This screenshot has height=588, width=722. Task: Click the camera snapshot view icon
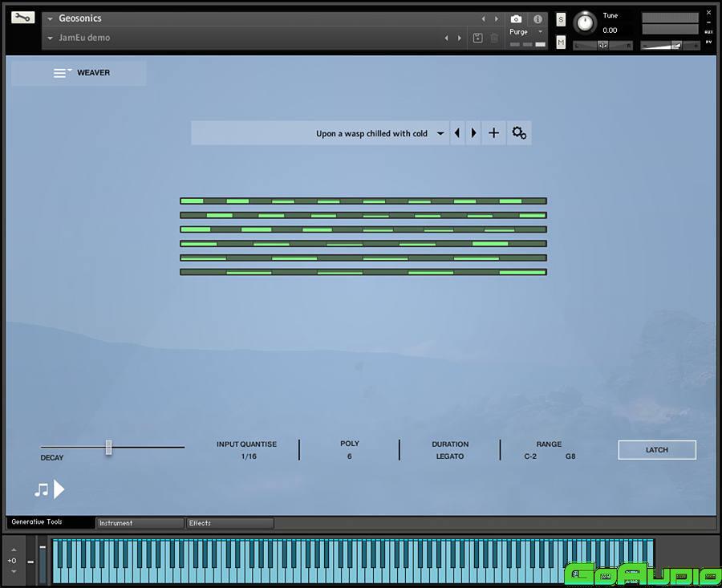(516, 19)
